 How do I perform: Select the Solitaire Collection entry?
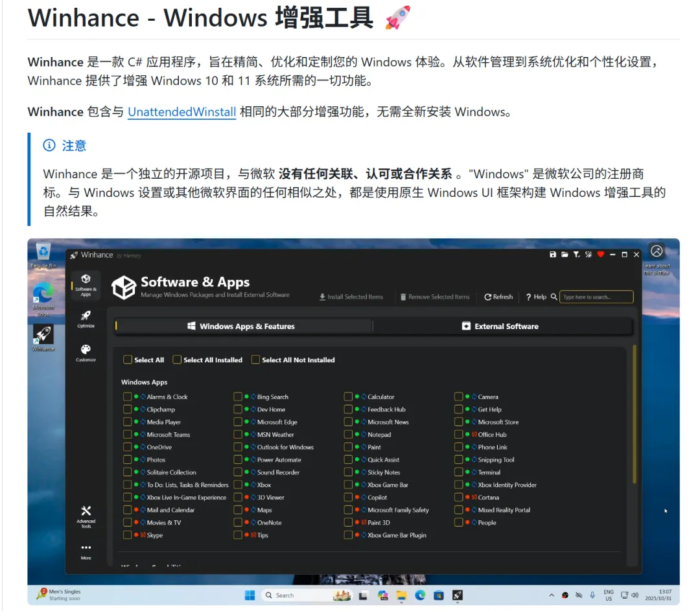(171, 472)
